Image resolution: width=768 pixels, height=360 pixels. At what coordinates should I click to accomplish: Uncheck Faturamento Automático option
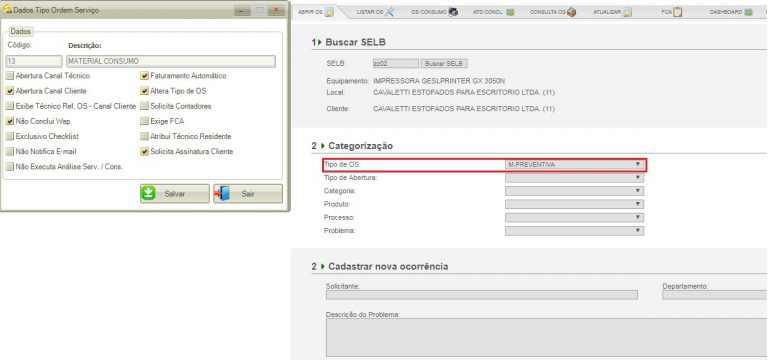[144, 76]
